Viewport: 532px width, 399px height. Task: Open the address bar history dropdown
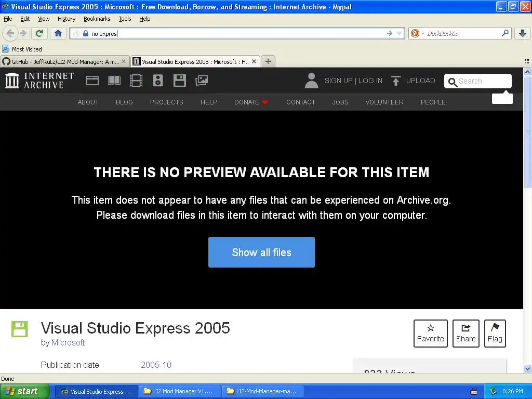pyautogui.click(x=400, y=33)
